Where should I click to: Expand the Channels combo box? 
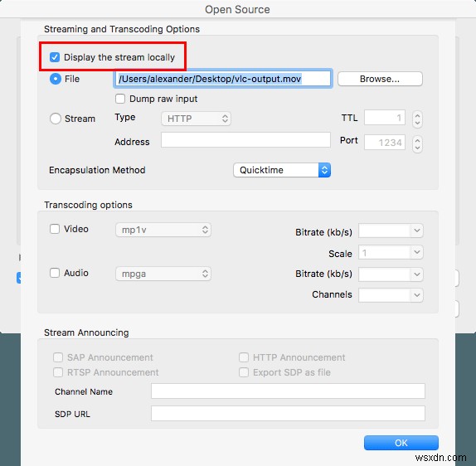click(417, 295)
